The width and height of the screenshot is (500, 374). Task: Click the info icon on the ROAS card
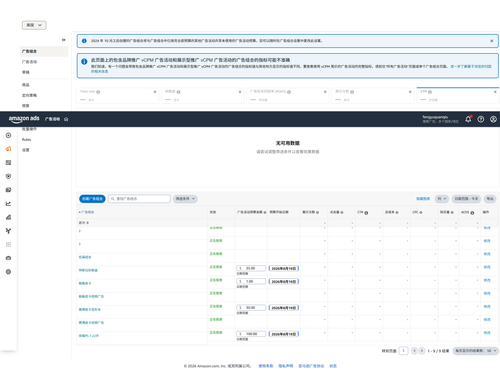click(x=289, y=92)
